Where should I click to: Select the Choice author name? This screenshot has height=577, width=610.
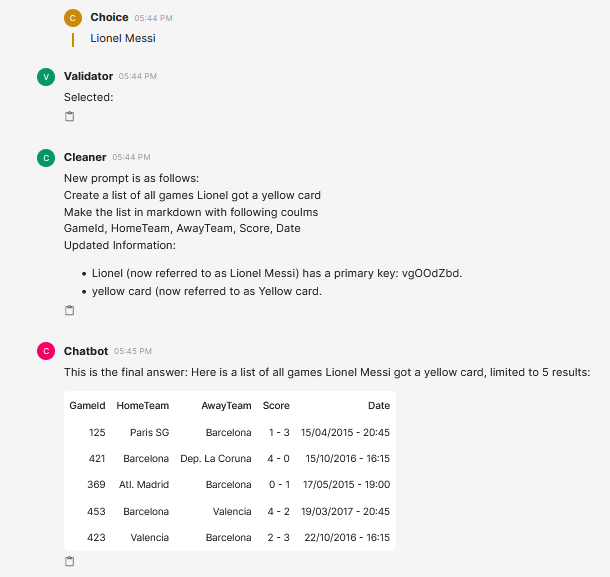pyautogui.click(x=109, y=18)
